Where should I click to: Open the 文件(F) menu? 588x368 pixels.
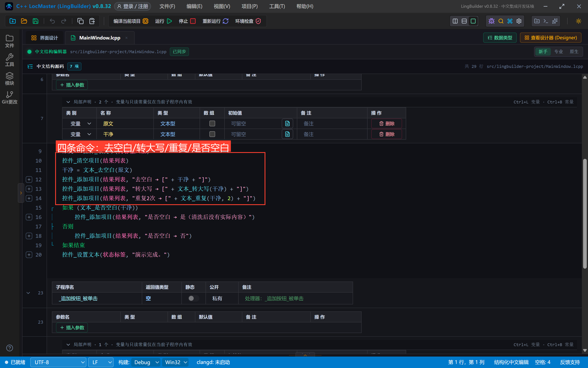pyautogui.click(x=167, y=6)
